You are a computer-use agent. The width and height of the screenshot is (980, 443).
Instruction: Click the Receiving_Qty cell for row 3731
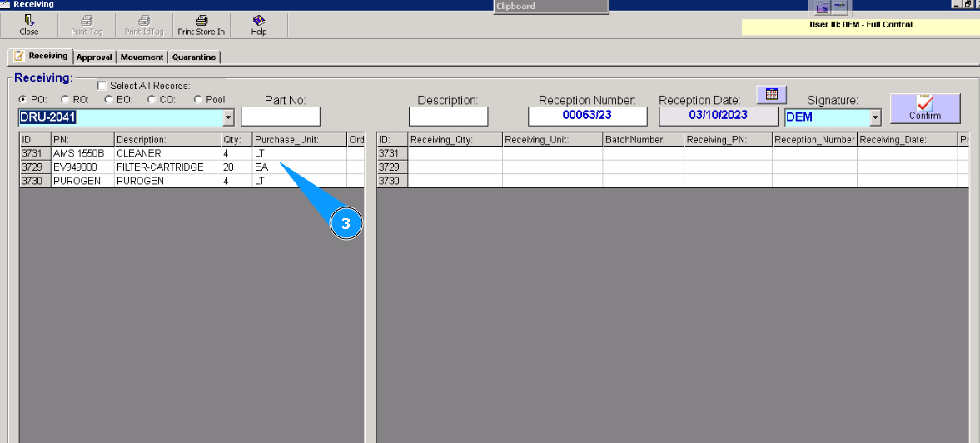point(455,153)
